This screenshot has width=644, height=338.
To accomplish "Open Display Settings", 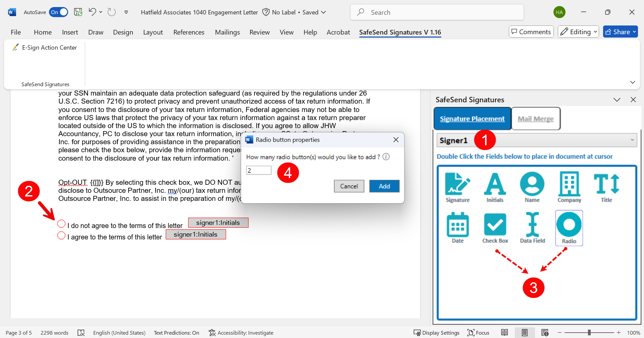I will point(436,333).
